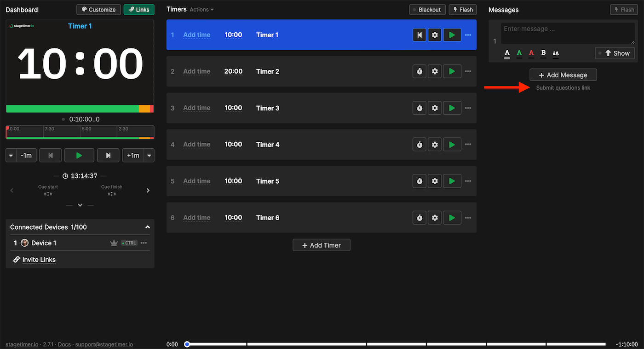
Task: Click the reset icon on Timer 1
Action: pos(419,35)
